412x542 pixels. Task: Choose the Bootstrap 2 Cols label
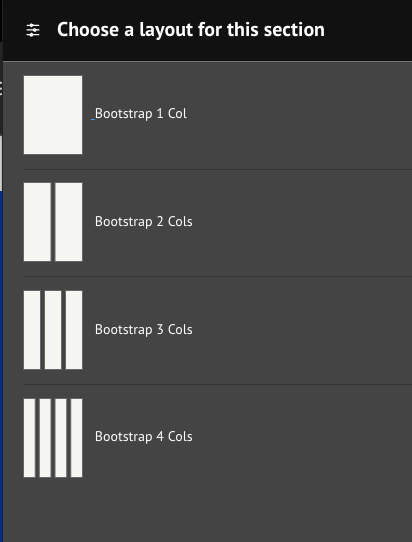(x=143, y=222)
